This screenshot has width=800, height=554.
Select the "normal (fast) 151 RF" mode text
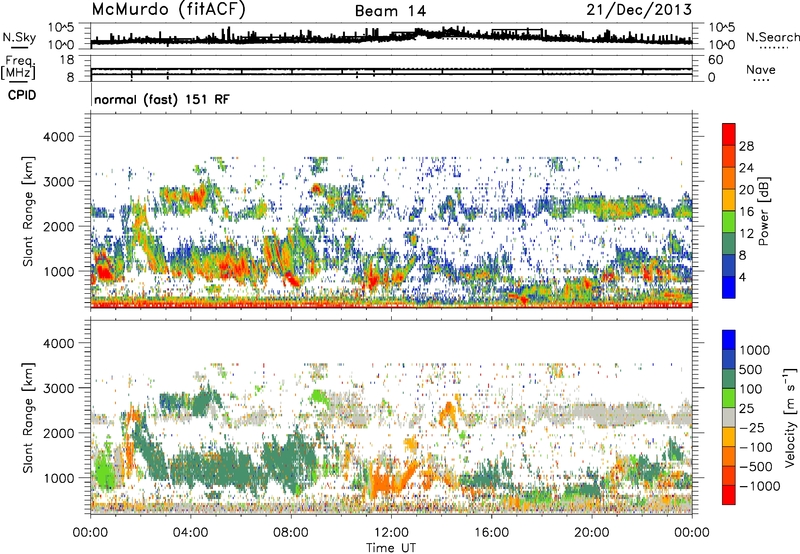coord(162,99)
